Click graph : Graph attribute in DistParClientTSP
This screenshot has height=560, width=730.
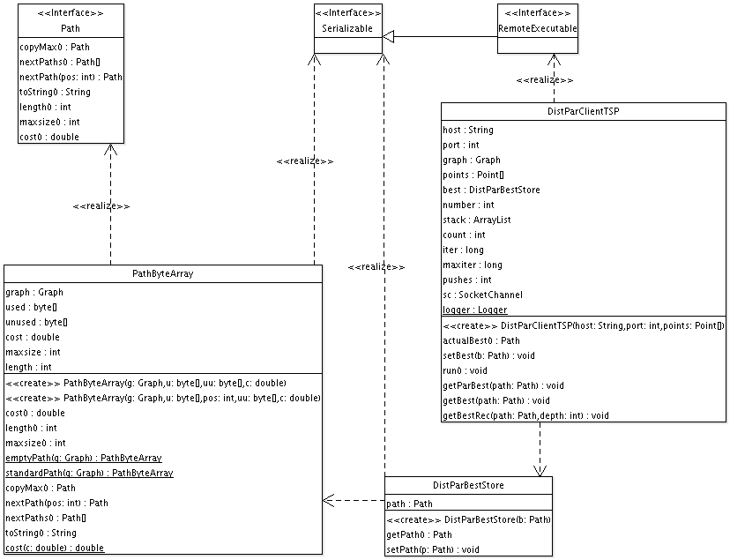point(472,161)
